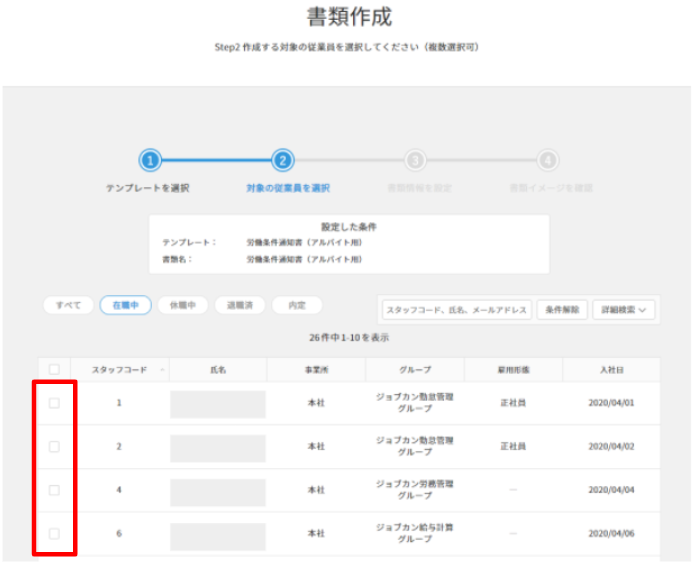Image resolution: width=698 pixels, height=567 pixels.
Task: Click step 3 circle in progress bar
Action: tap(415, 160)
